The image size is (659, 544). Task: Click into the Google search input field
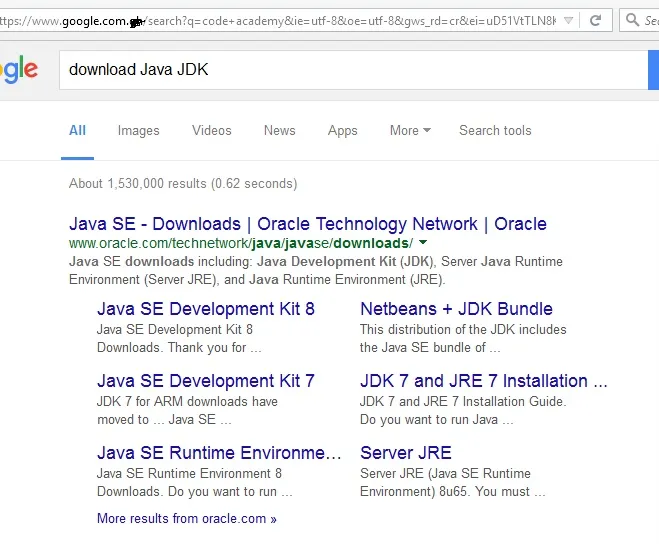point(353,70)
